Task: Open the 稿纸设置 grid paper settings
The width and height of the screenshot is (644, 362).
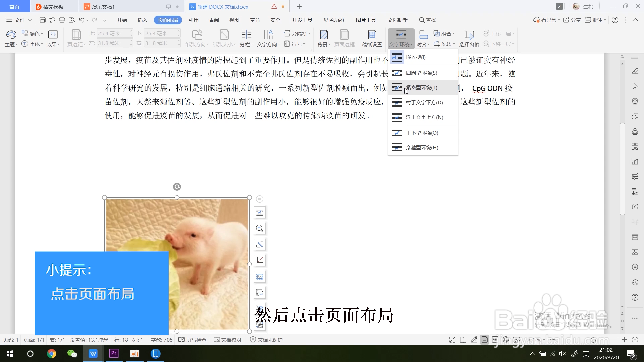Action: coord(372,38)
